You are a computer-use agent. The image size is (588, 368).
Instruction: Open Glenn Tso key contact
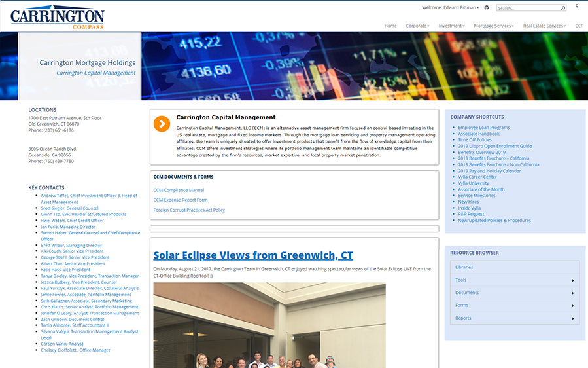click(x=83, y=214)
